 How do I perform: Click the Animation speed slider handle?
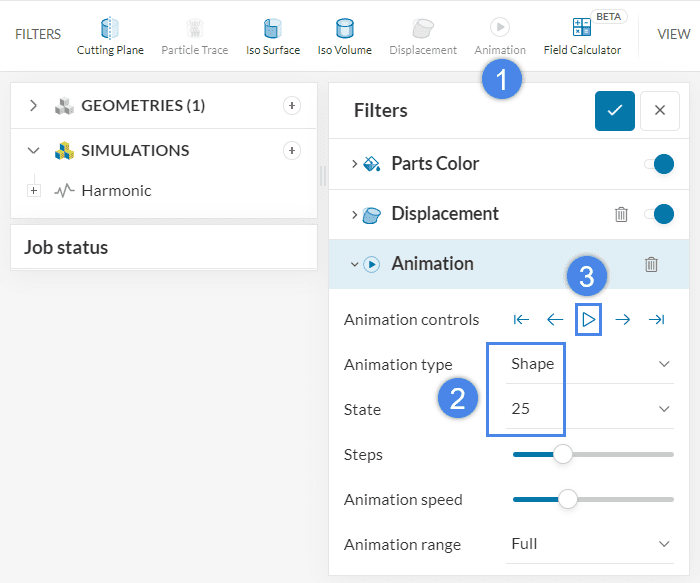coord(568,499)
